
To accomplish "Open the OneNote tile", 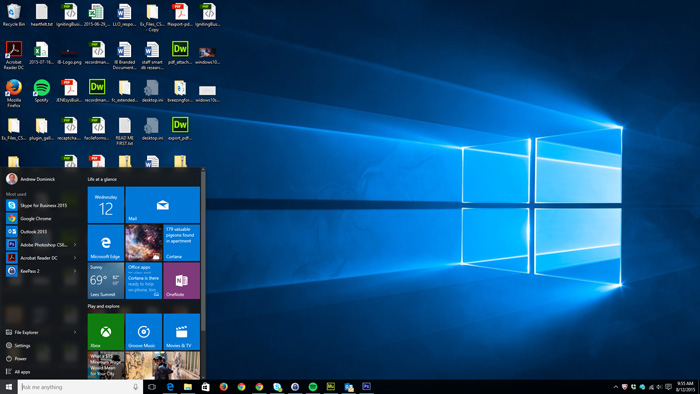I will pos(182,281).
